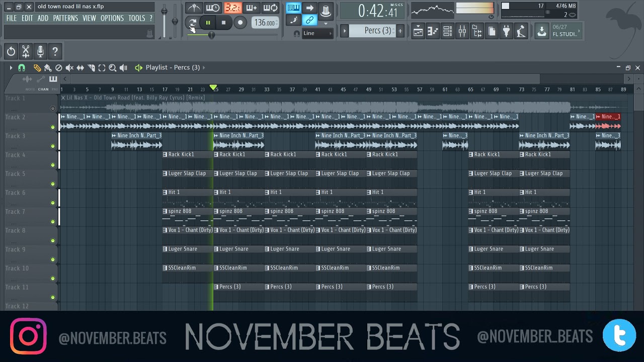The width and height of the screenshot is (644, 362).
Task: Pause playback
Action: 208,23
